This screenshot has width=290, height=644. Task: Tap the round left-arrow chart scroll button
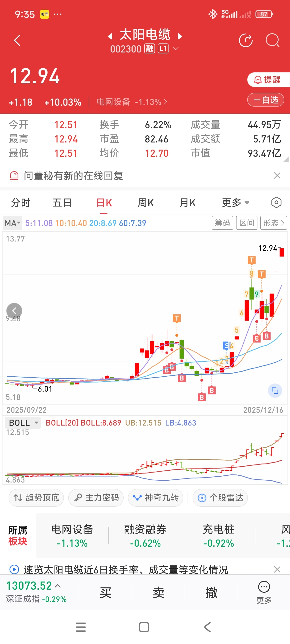[14, 311]
